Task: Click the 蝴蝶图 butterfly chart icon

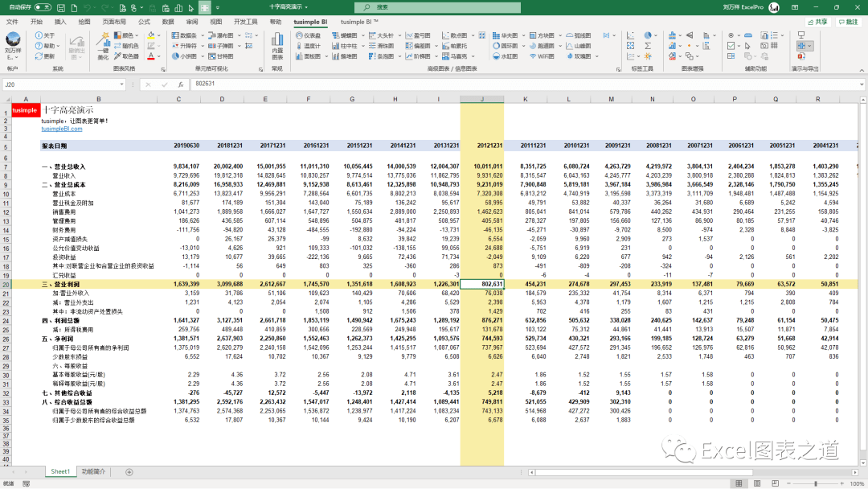Action: click(x=344, y=35)
